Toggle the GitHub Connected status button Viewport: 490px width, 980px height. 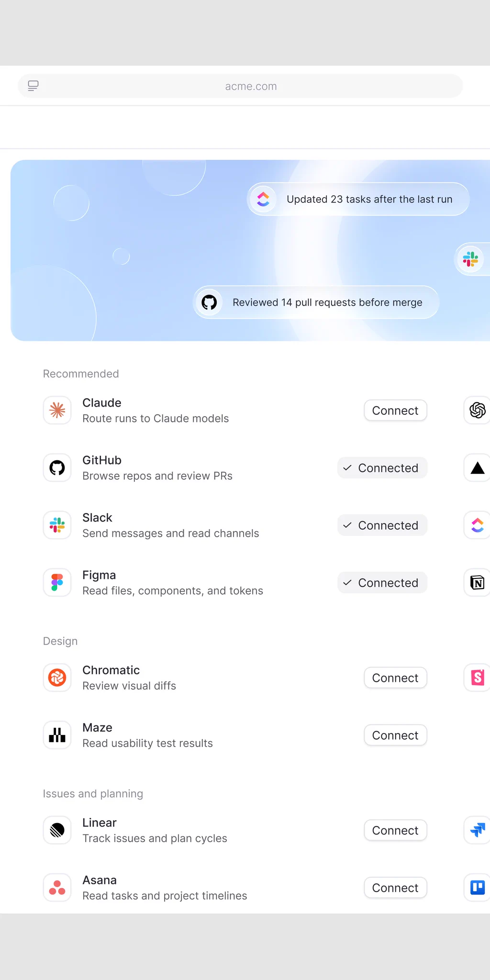(382, 468)
